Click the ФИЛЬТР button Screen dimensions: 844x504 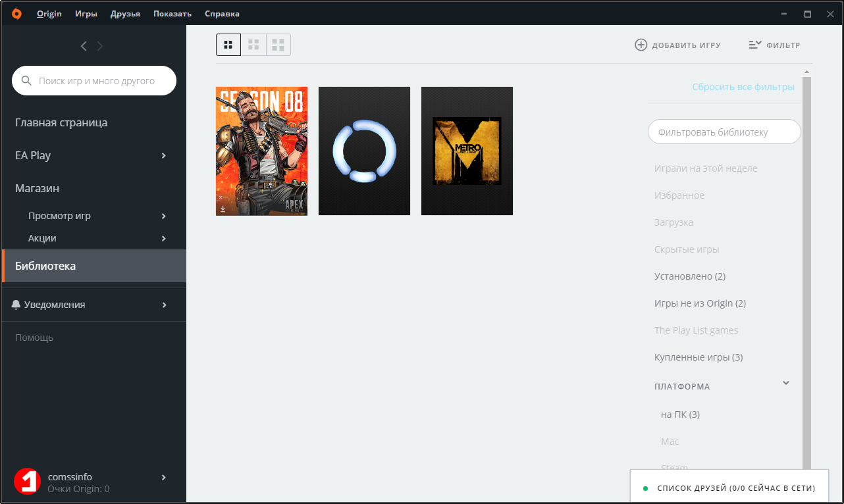coord(774,45)
